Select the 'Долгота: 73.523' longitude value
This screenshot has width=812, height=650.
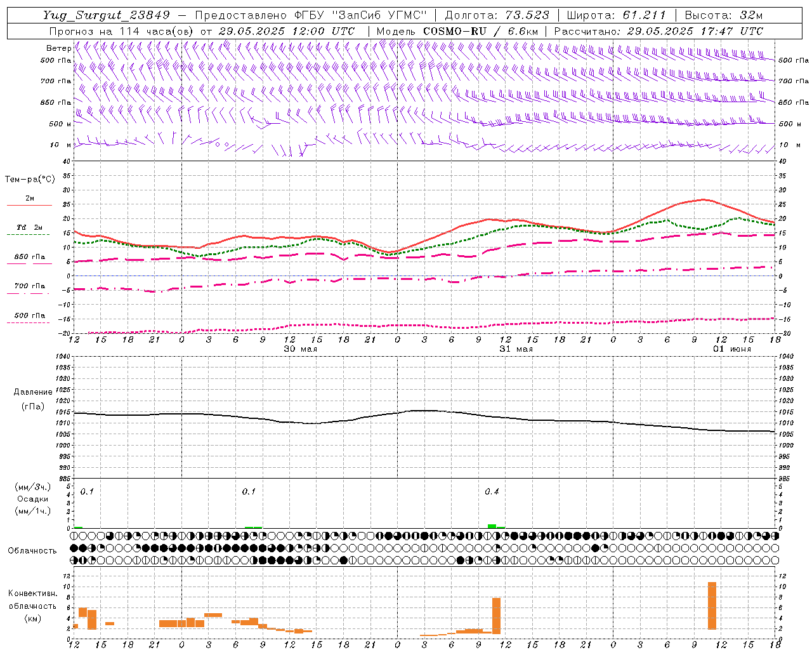(x=497, y=15)
